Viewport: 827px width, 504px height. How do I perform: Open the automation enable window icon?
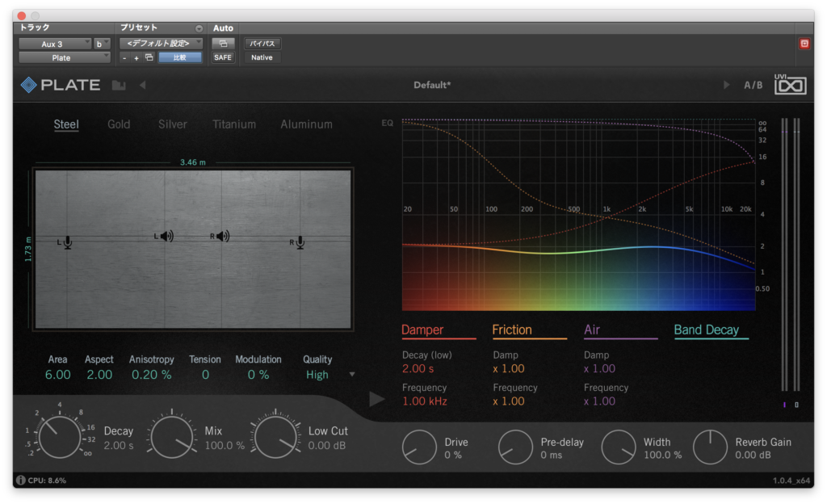click(223, 44)
